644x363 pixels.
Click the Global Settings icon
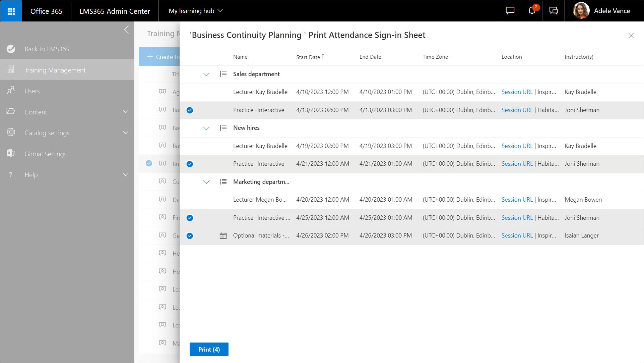coord(11,153)
